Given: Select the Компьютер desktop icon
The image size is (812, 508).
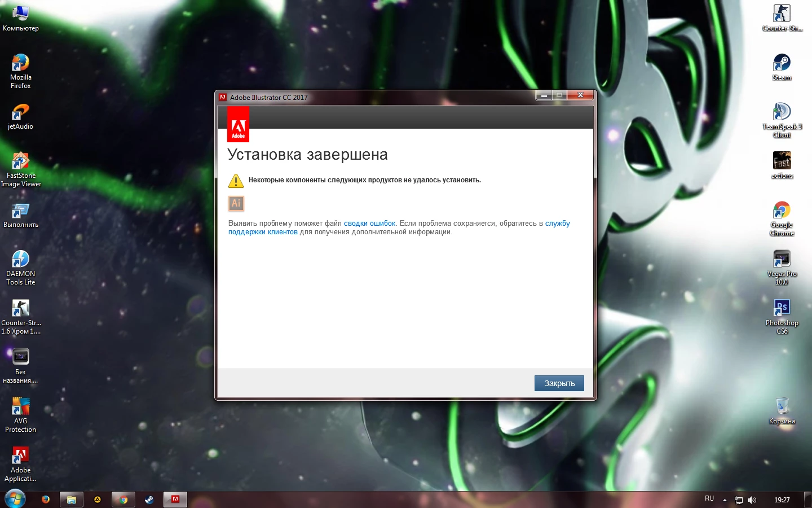Looking at the screenshot, I should click(21, 17).
